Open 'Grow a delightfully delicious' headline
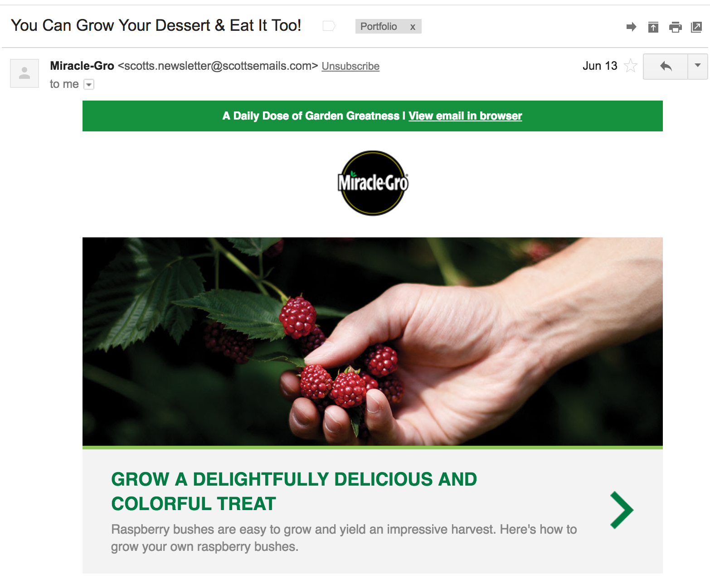 coord(294,492)
